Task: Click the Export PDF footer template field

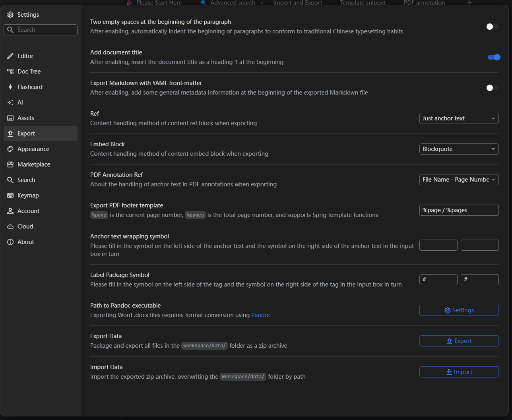Action: (459, 210)
